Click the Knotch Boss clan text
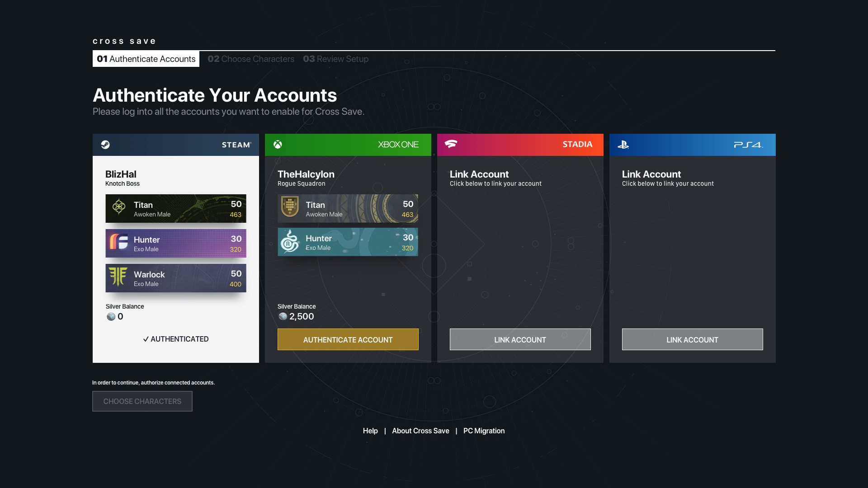868x488 pixels. point(123,184)
